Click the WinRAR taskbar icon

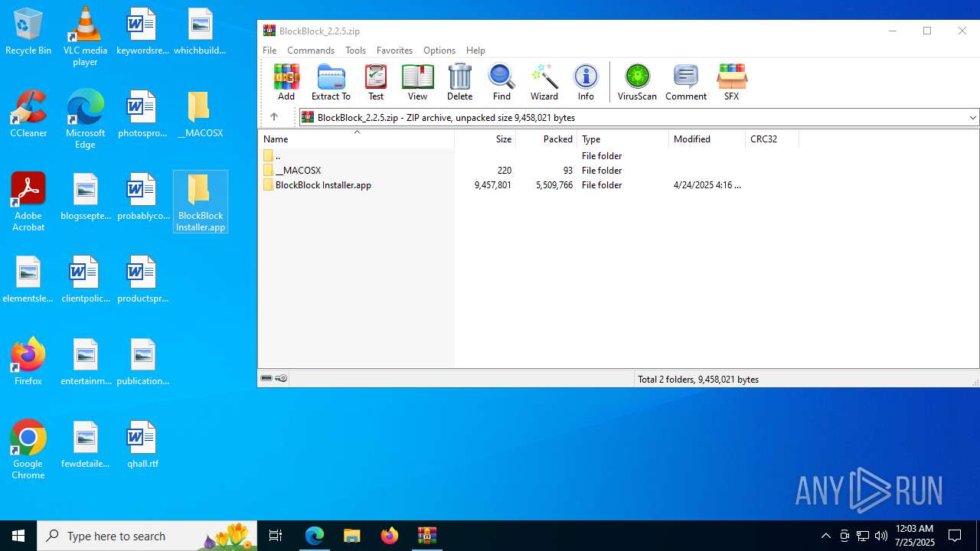point(426,536)
